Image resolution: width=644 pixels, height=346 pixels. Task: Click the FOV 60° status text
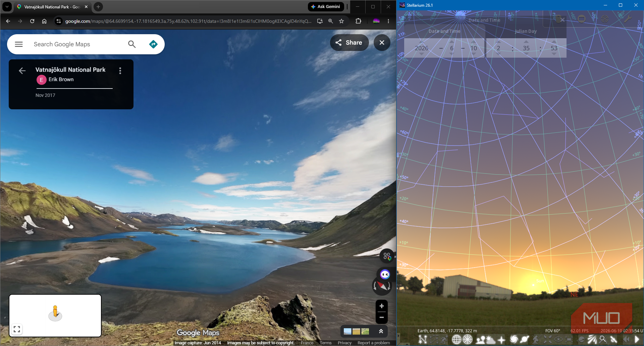552,331
